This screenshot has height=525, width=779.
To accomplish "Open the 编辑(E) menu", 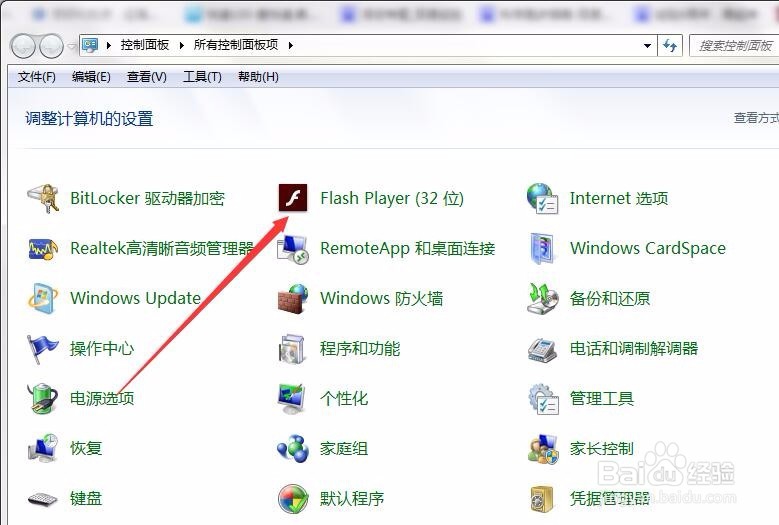I will 91,77.
